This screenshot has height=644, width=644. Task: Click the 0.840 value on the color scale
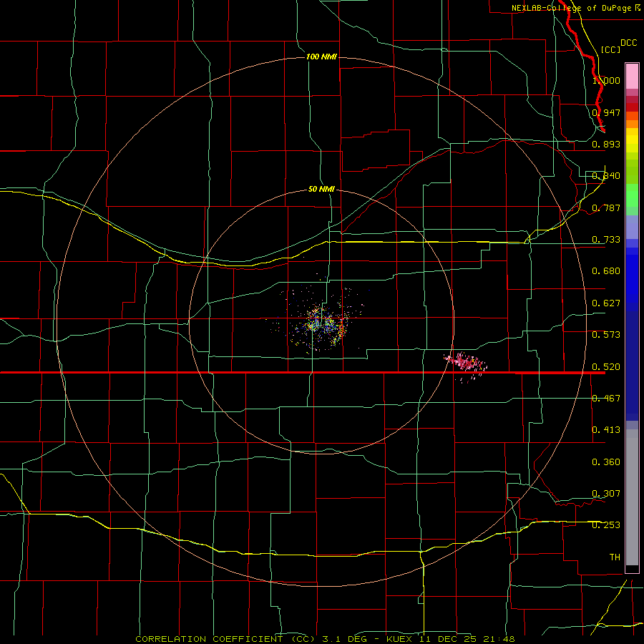(x=606, y=176)
